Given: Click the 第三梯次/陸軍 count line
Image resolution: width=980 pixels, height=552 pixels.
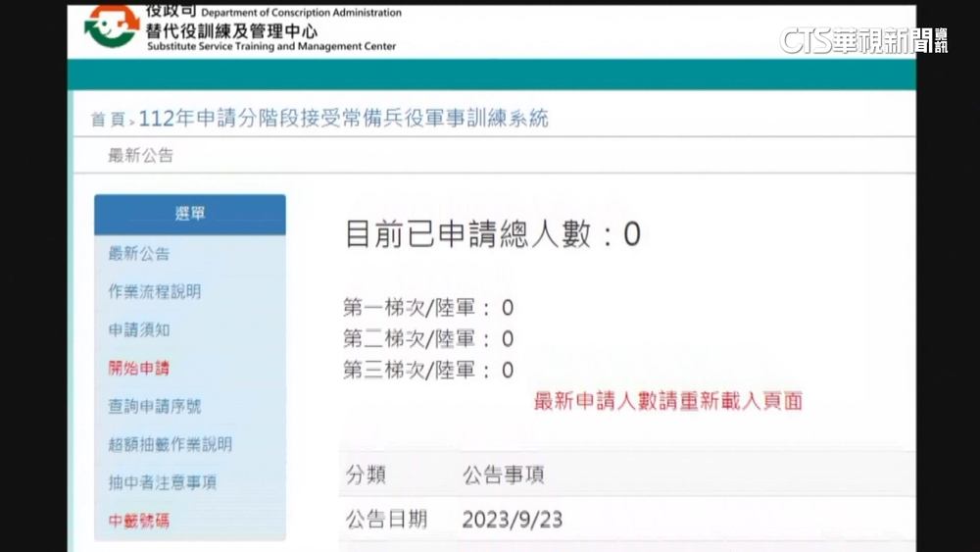Looking at the screenshot, I should click(428, 370).
